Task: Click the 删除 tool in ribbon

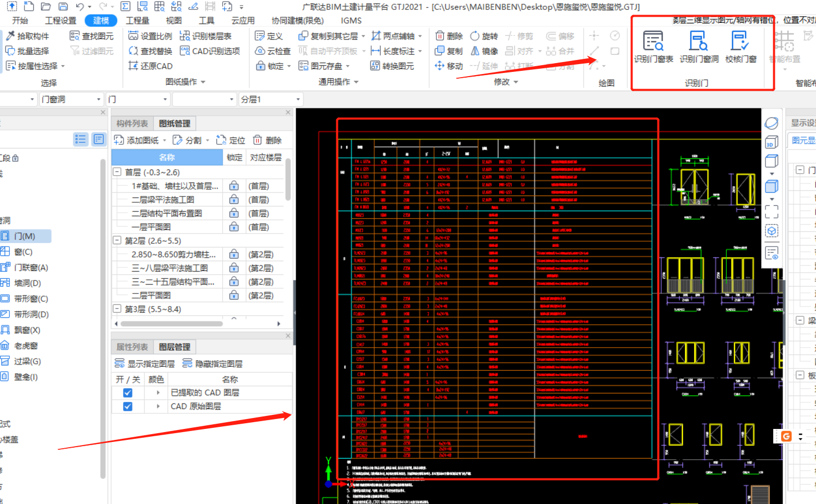Action: (x=449, y=36)
